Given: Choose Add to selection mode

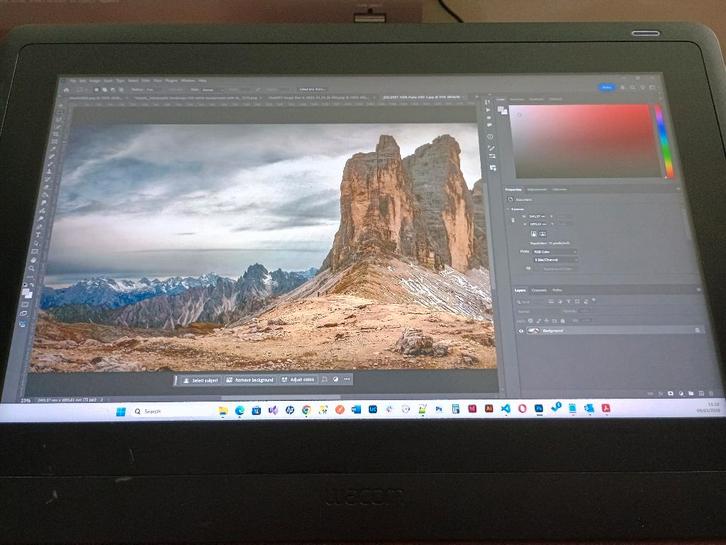Looking at the screenshot, I should click(105, 90).
